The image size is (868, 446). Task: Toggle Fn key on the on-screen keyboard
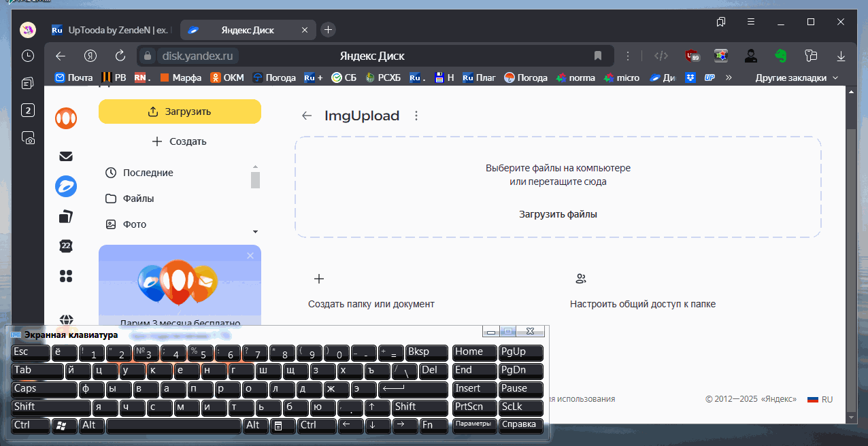(434, 426)
